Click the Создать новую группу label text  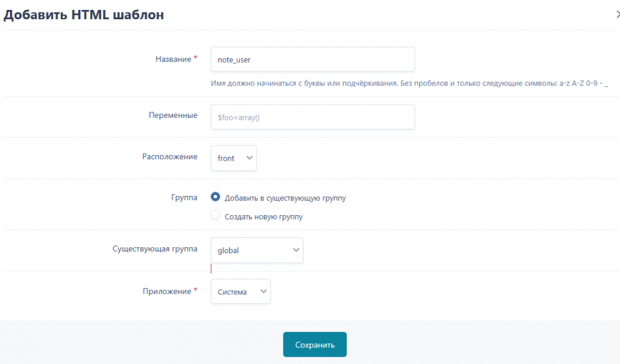263,217
